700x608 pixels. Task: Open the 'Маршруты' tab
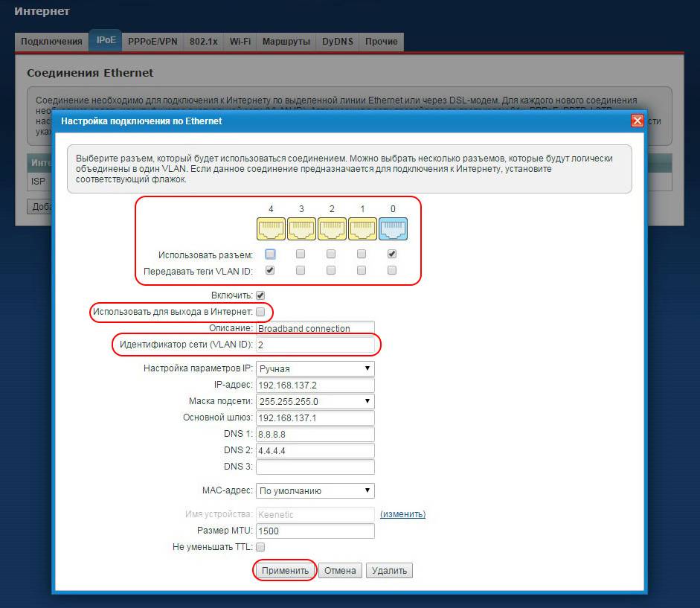point(286,42)
